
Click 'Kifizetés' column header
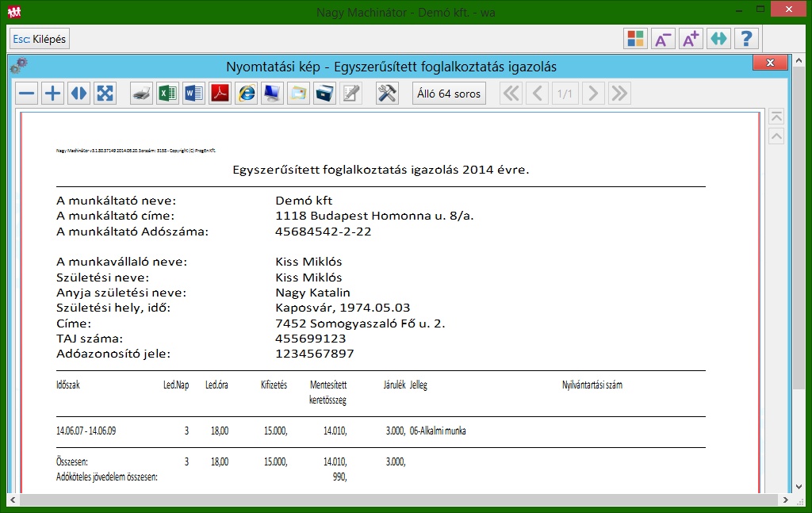click(274, 385)
